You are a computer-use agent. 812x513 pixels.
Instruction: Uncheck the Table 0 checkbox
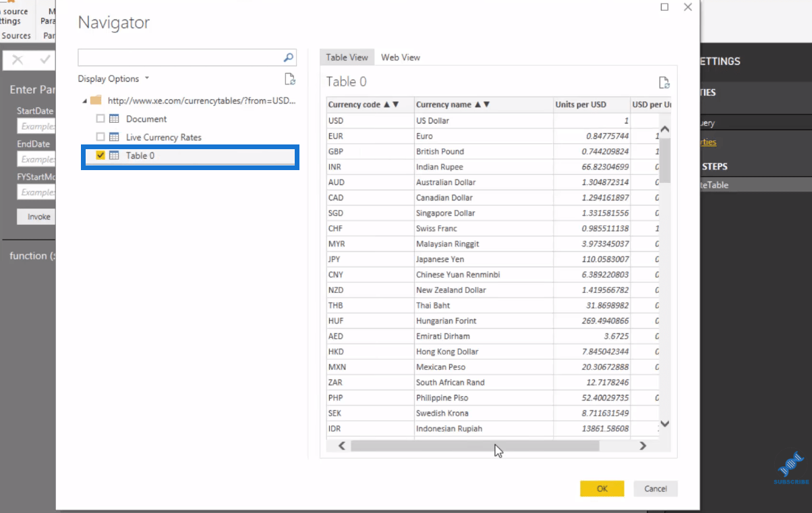(x=100, y=155)
